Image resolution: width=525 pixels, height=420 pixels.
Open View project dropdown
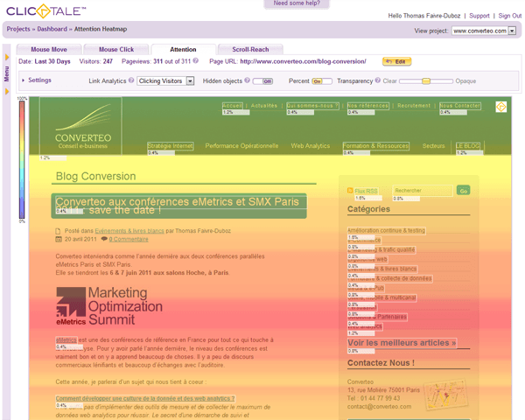tap(484, 31)
